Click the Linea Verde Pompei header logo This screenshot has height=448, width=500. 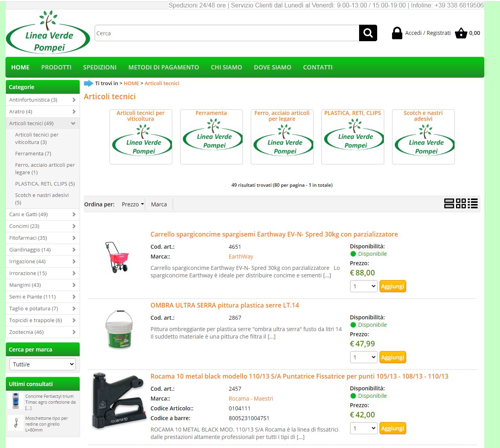click(x=48, y=33)
